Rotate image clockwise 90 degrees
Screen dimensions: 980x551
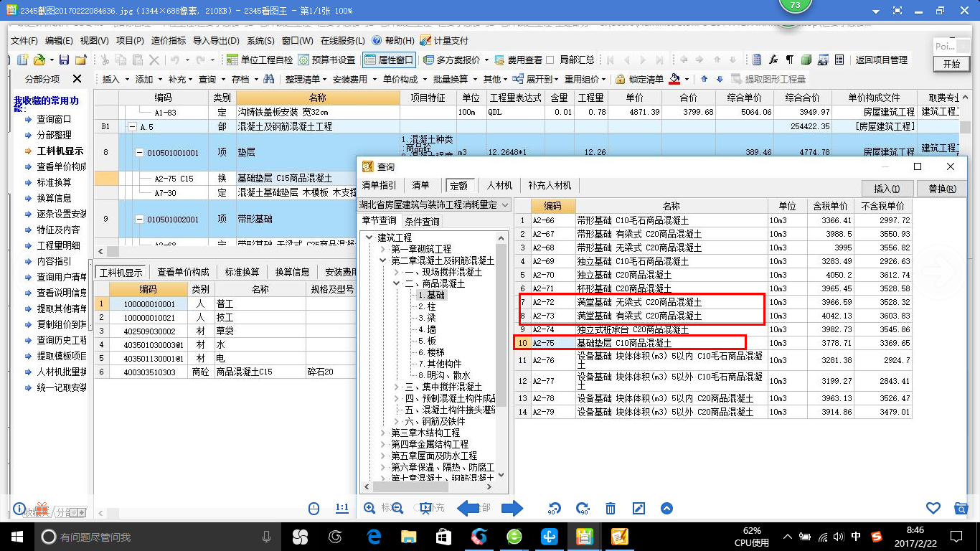(x=583, y=509)
